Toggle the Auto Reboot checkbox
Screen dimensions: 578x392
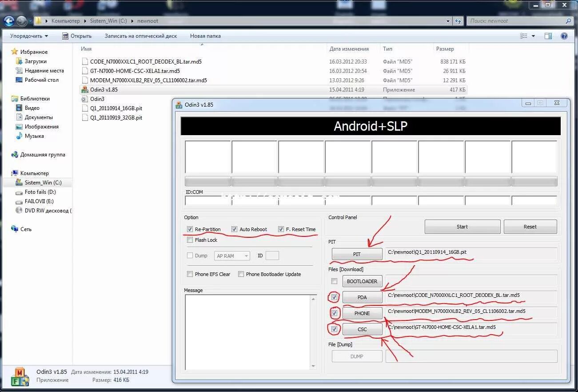pos(235,229)
